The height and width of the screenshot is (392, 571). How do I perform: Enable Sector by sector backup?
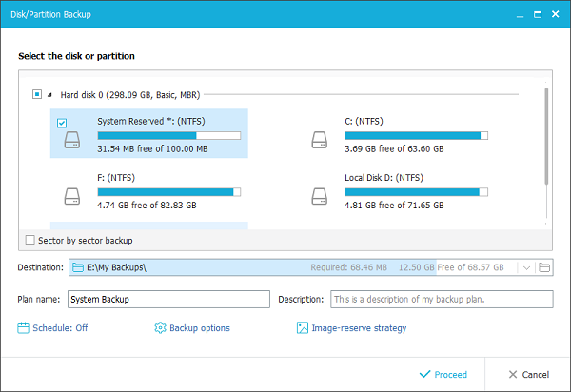click(x=30, y=240)
